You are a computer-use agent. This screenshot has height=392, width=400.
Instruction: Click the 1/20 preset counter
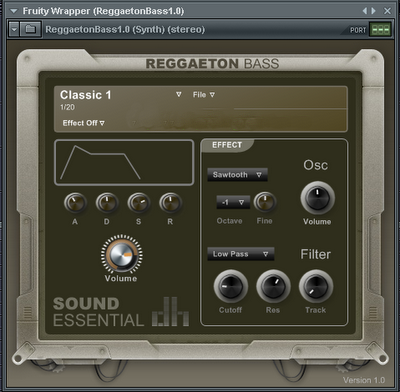click(x=67, y=107)
